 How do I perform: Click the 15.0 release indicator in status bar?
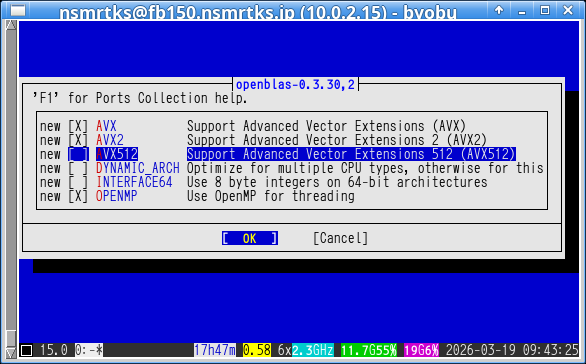point(54,350)
